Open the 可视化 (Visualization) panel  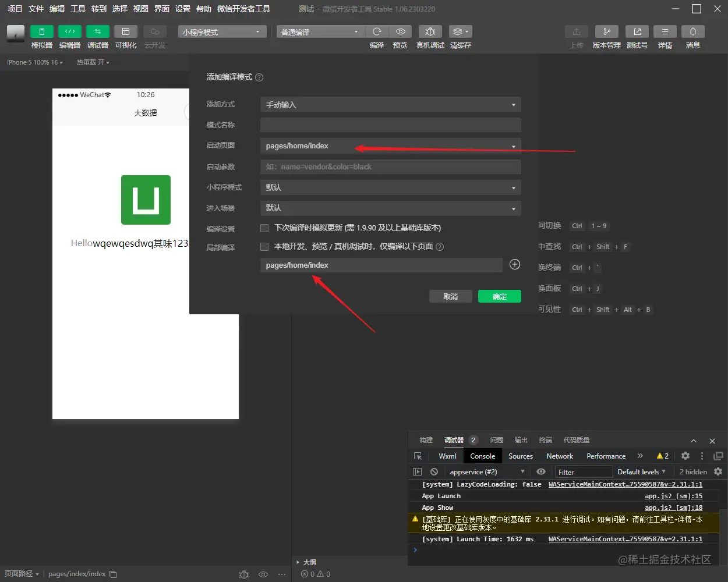(125, 37)
